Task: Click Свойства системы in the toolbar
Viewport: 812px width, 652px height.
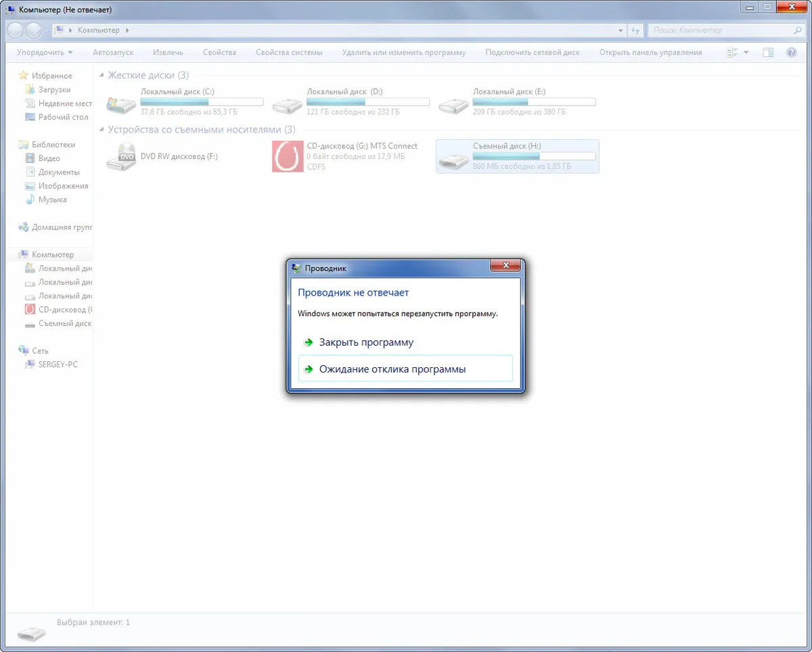Action: [x=289, y=52]
